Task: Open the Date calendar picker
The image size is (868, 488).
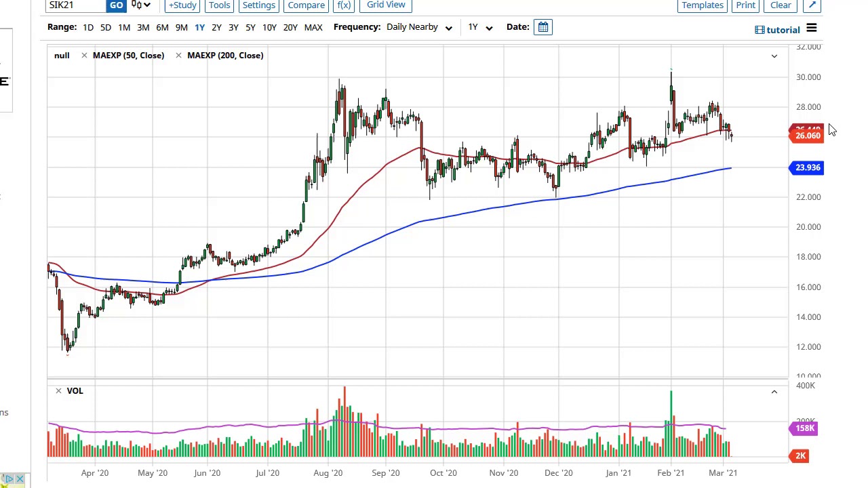Action: pyautogui.click(x=543, y=27)
